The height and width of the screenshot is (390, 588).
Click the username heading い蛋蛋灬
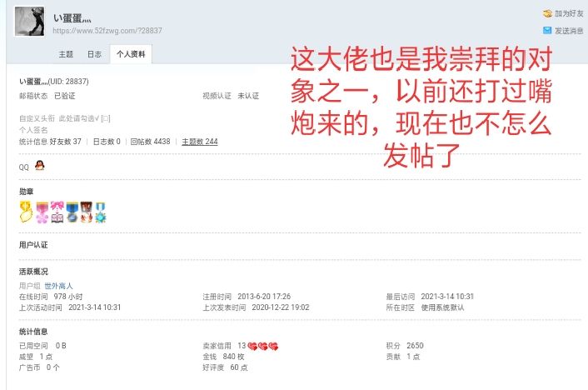point(72,18)
